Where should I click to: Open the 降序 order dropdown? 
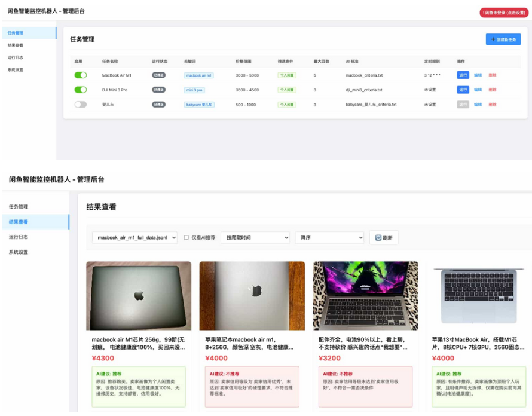pyautogui.click(x=331, y=237)
